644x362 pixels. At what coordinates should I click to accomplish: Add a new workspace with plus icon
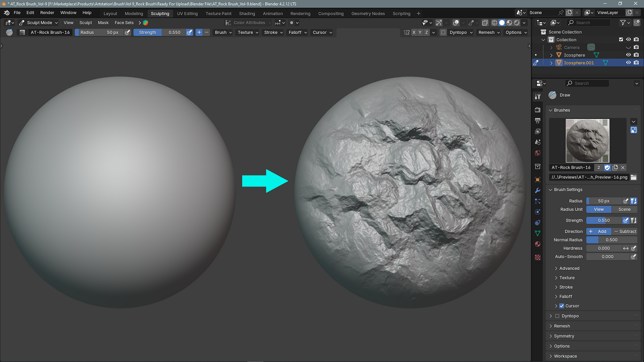click(x=419, y=14)
